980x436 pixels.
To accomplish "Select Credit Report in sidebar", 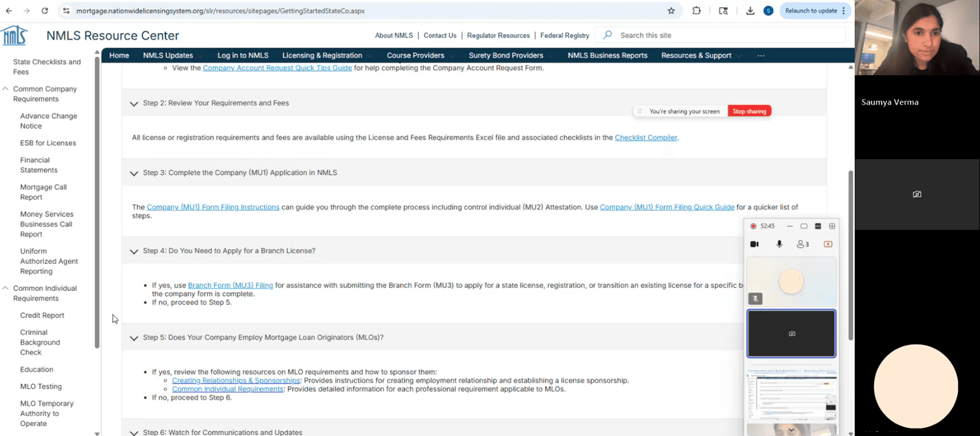I will coord(42,315).
